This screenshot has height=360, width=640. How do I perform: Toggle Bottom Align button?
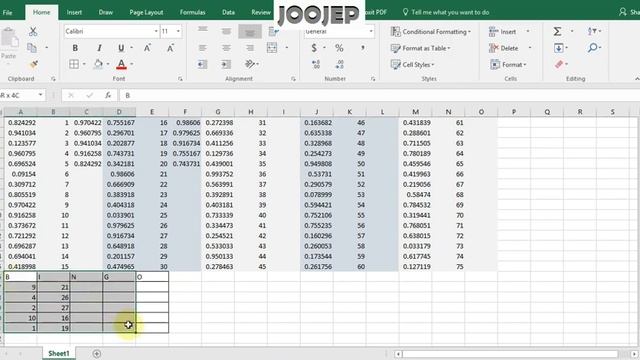pyautogui.click(x=250, y=31)
